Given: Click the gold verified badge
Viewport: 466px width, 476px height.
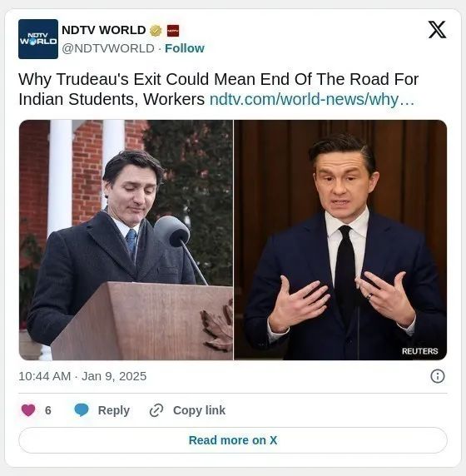Looking at the screenshot, I should click(156, 30).
